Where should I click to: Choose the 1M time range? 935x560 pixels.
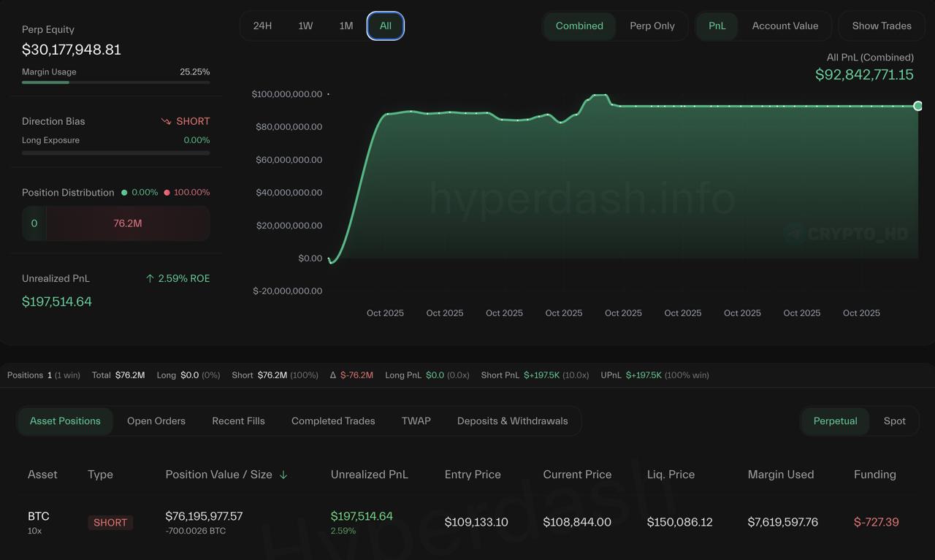click(x=346, y=26)
